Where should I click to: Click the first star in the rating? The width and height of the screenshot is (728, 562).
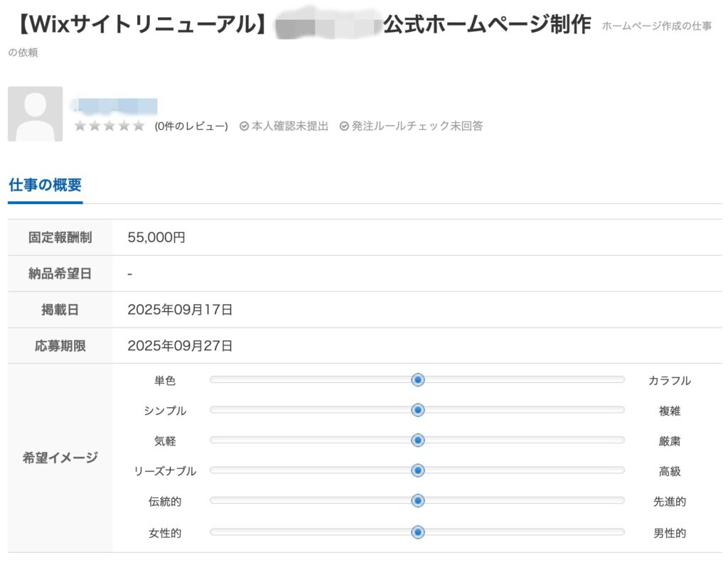pos(80,126)
